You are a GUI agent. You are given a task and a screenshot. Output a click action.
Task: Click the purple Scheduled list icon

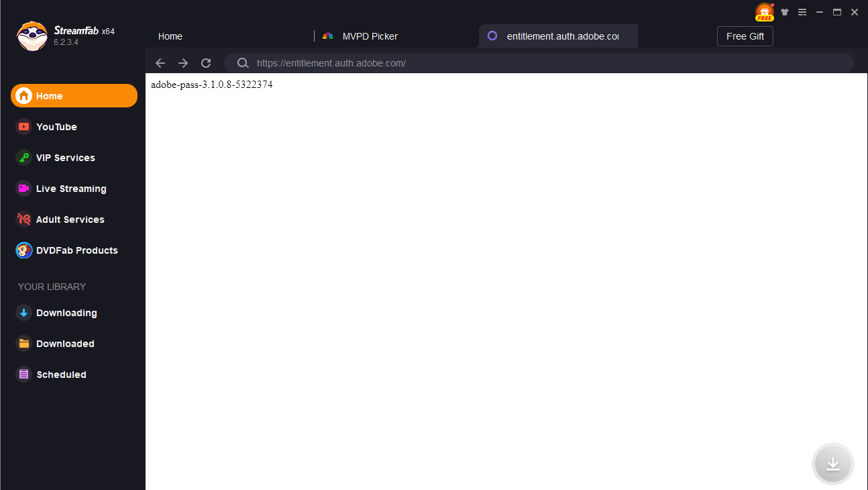pos(24,375)
